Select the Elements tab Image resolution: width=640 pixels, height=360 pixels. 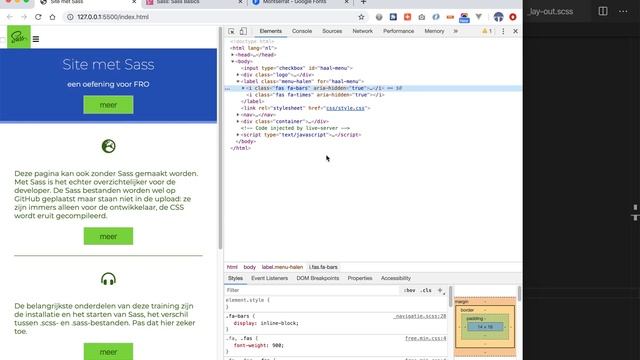tap(271, 31)
